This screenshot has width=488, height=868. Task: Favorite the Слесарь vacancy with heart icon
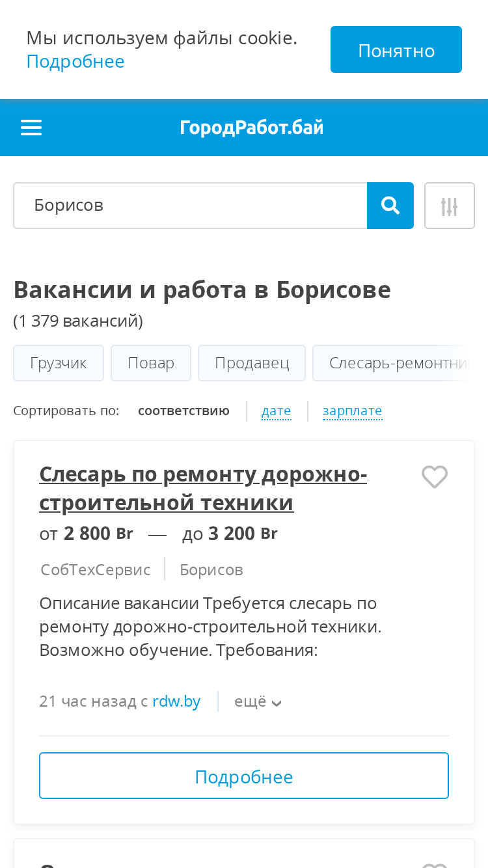point(435,477)
